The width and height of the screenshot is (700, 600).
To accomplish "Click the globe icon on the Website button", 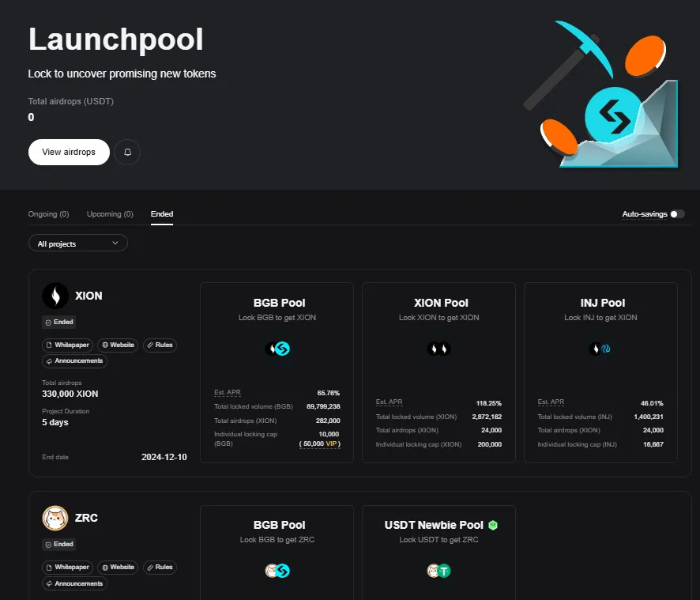I will [x=103, y=345].
